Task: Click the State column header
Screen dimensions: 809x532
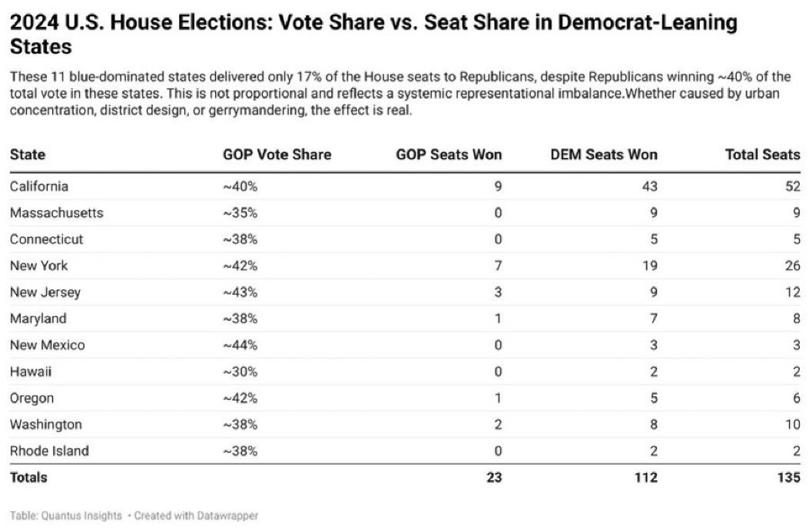Action: (x=28, y=154)
